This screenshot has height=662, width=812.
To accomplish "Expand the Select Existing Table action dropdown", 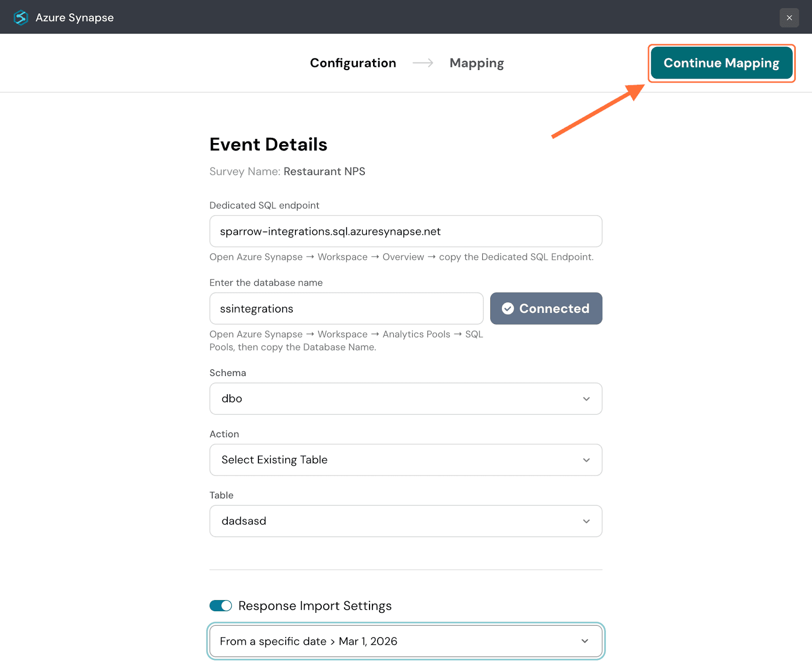I will pyautogui.click(x=396, y=460).
